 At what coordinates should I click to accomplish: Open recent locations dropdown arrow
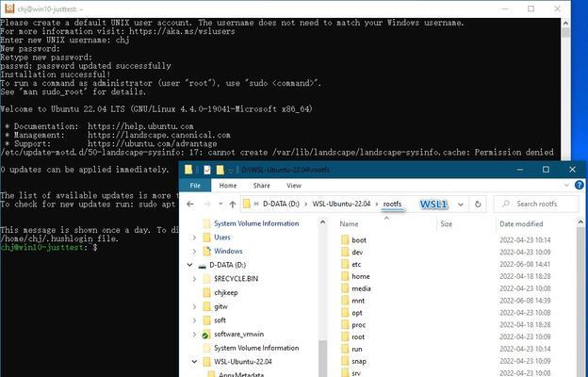220,205
